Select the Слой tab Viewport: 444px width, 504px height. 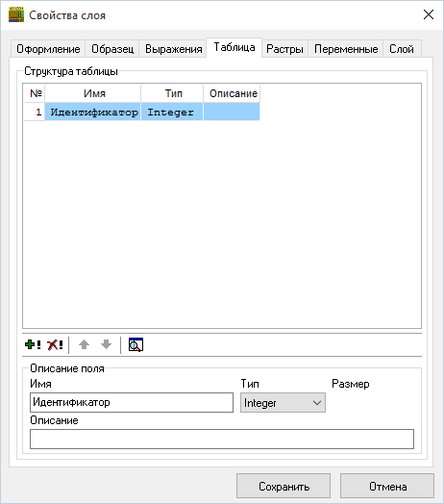pyautogui.click(x=402, y=49)
